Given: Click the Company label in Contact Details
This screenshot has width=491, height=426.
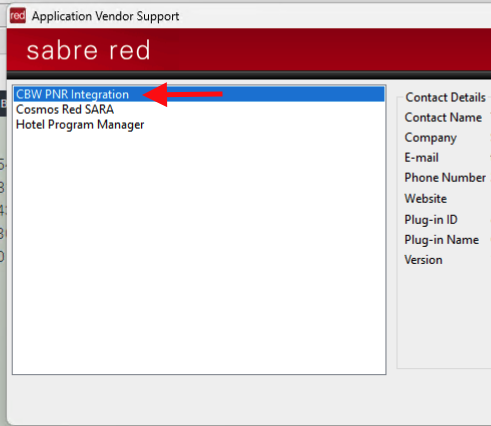Looking at the screenshot, I should [430, 138].
